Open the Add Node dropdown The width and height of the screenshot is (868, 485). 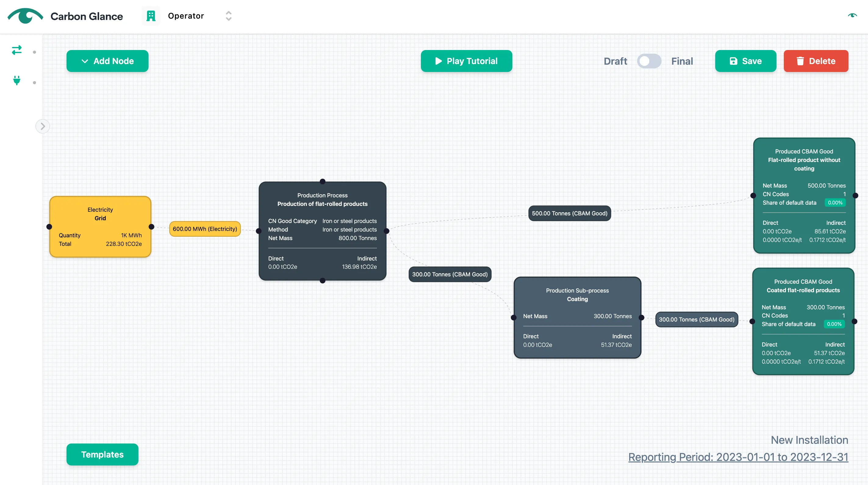(107, 61)
